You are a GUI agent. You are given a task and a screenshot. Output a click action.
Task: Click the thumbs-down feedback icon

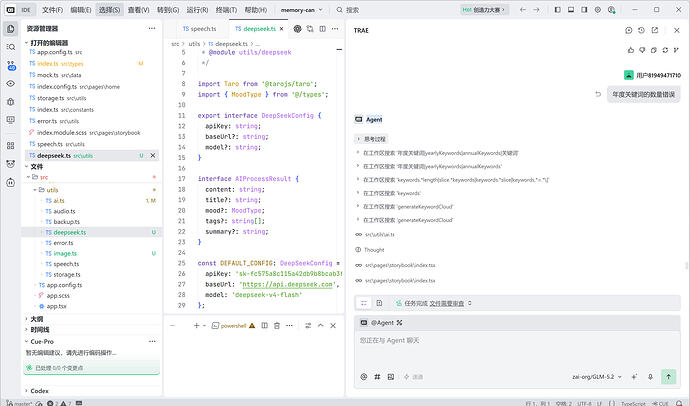(642, 50)
